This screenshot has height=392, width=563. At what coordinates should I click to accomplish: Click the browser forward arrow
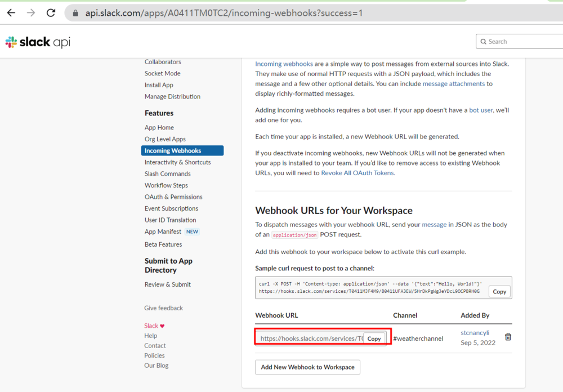pyautogui.click(x=30, y=12)
